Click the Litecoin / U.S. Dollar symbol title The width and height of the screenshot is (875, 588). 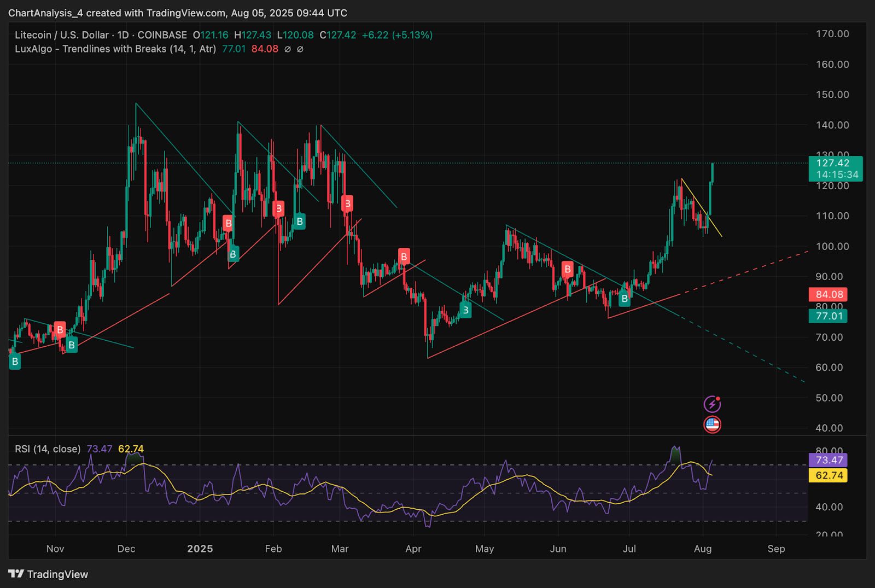(62, 35)
